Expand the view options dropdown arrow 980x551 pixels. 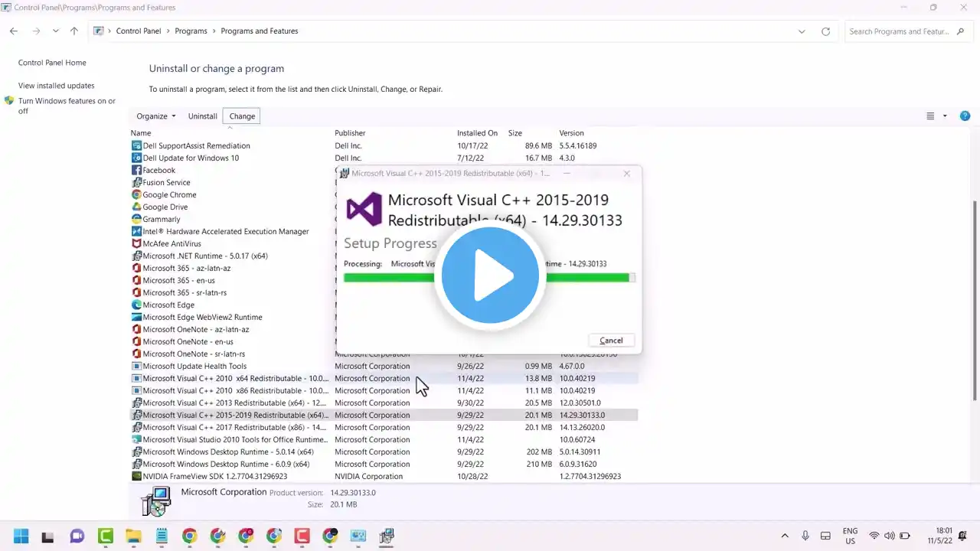point(945,116)
